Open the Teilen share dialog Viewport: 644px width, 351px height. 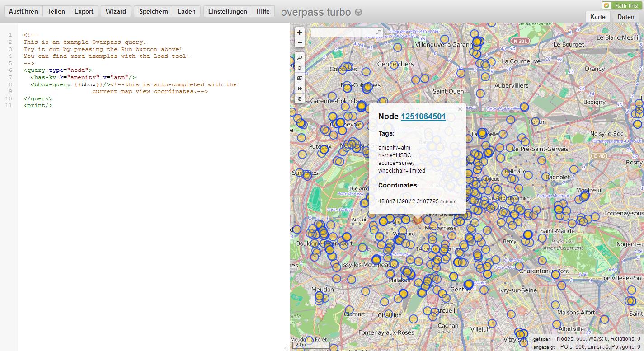[x=56, y=11]
